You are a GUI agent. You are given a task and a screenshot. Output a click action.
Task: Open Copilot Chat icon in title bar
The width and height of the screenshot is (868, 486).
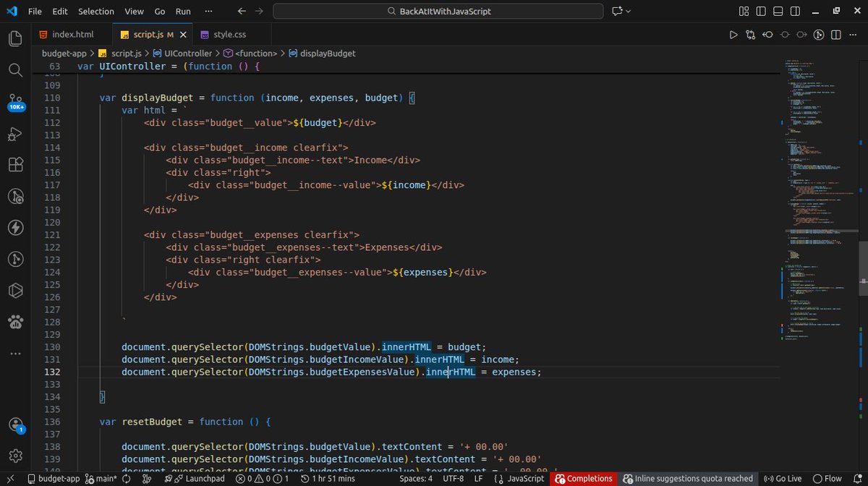pos(617,12)
